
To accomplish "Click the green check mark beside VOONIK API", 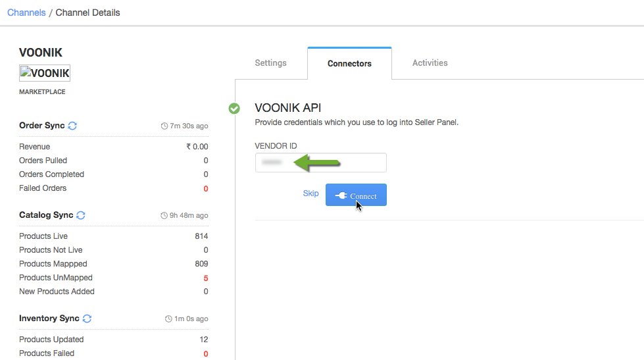I will (234, 109).
